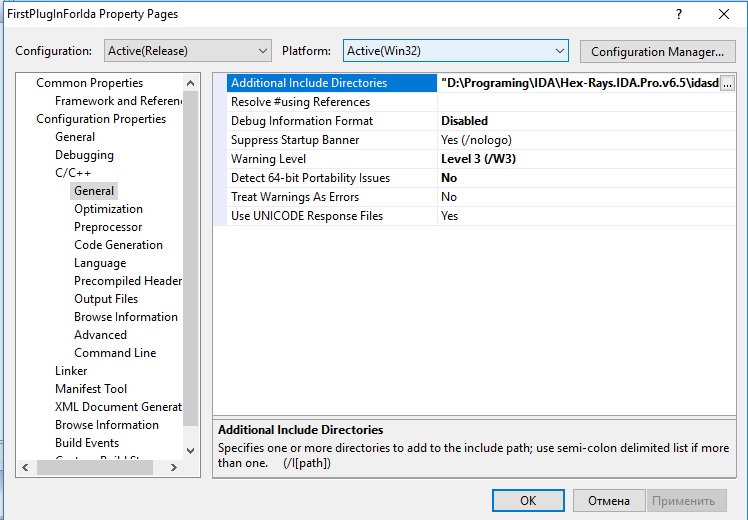Open Browse Information under C/C++

pos(125,317)
